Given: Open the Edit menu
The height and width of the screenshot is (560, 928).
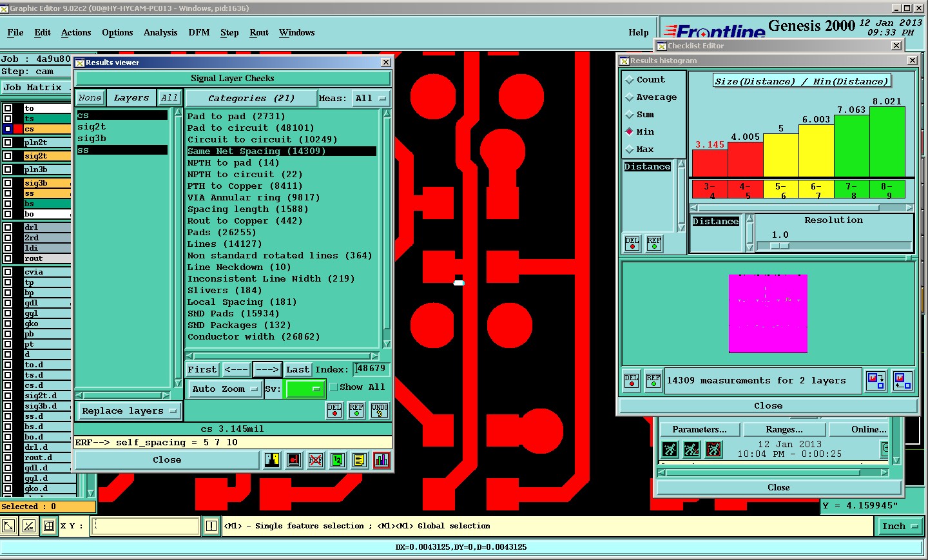Looking at the screenshot, I should (x=43, y=32).
